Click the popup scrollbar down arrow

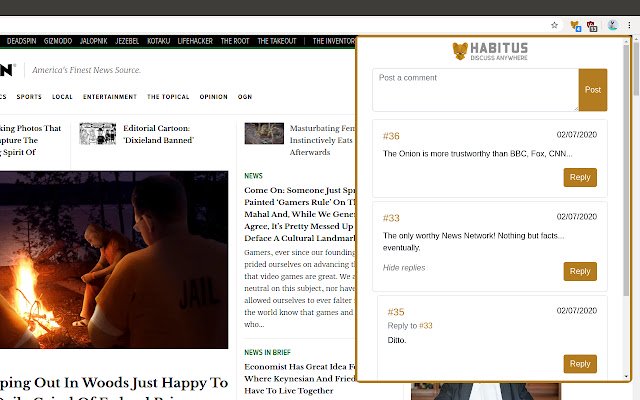pyautogui.click(x=626, y=377)
